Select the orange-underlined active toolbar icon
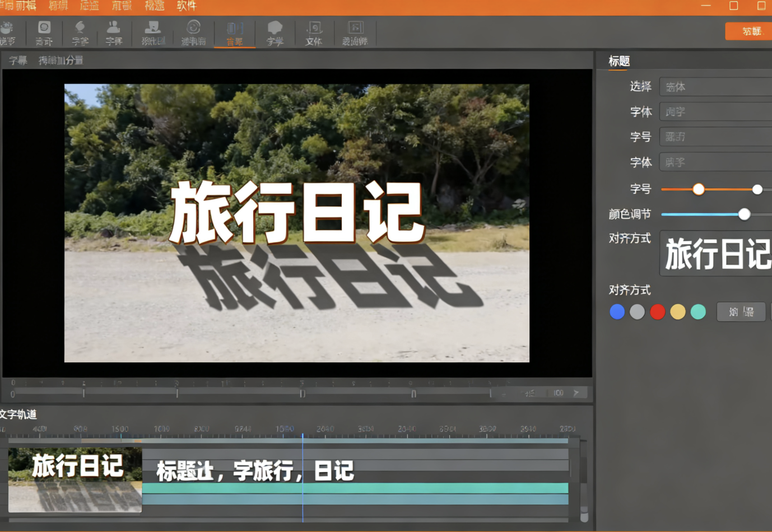The image size is (772, 532). click(x=235, y=32)
